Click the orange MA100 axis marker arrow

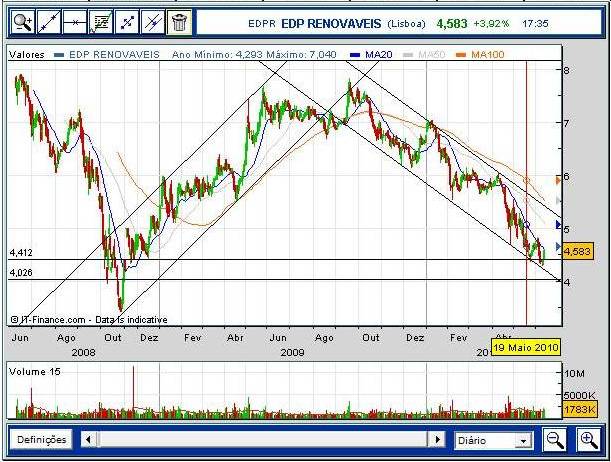tap(558, 180)
